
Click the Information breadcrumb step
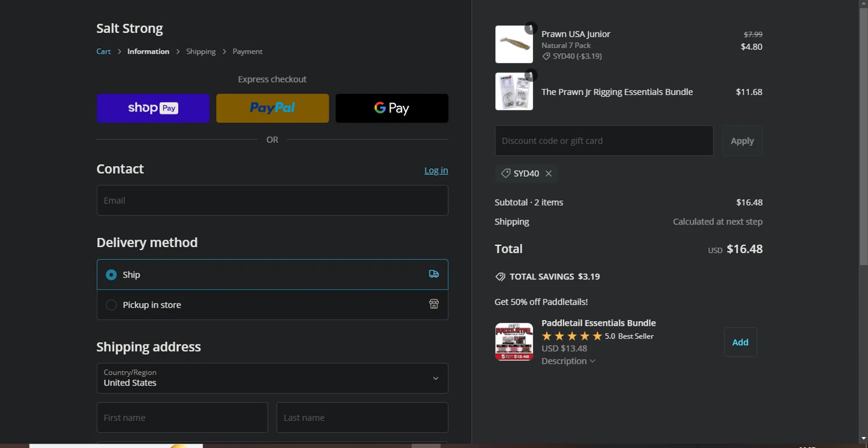click(x=148, y=52)
